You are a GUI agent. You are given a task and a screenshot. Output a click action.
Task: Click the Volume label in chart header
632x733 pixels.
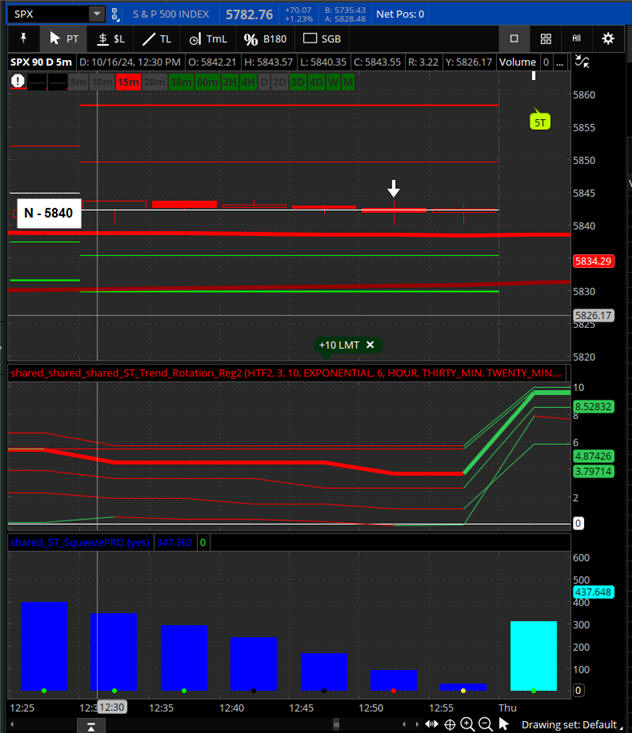[517, 62]
